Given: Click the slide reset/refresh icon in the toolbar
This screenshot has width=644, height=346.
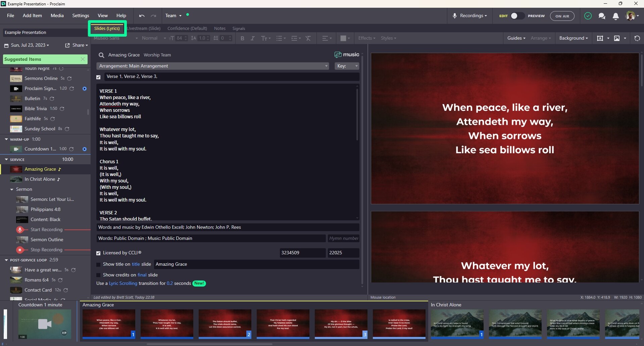Looking at the screenshot, I should [637, 38].
